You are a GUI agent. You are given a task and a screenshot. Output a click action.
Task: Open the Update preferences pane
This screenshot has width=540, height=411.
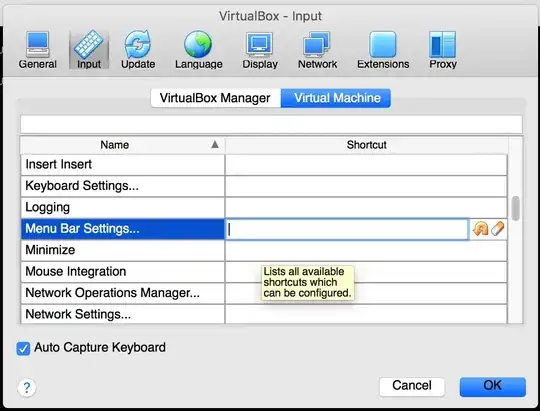[x=138, y=50]
